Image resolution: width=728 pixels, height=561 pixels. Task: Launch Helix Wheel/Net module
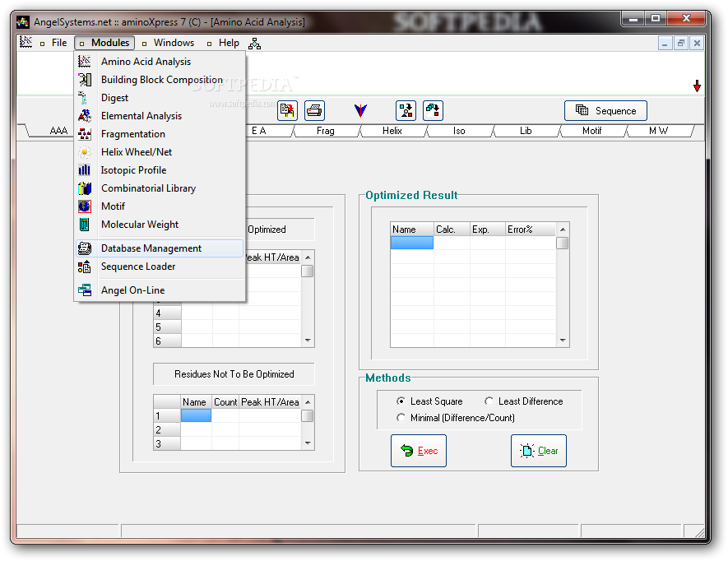tap(160, 152)
